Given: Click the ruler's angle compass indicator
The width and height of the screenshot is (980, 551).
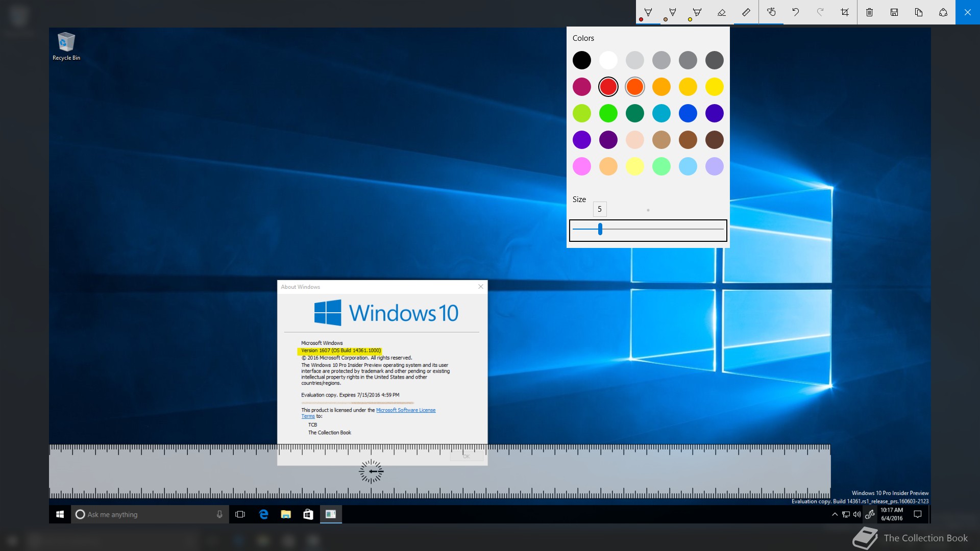Looking at the screenshot, I should point(371,471).
